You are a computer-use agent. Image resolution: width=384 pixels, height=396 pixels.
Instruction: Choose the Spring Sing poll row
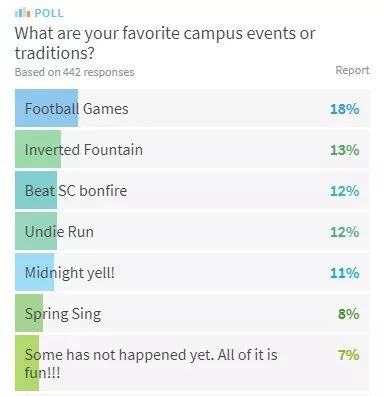[192, 313]
